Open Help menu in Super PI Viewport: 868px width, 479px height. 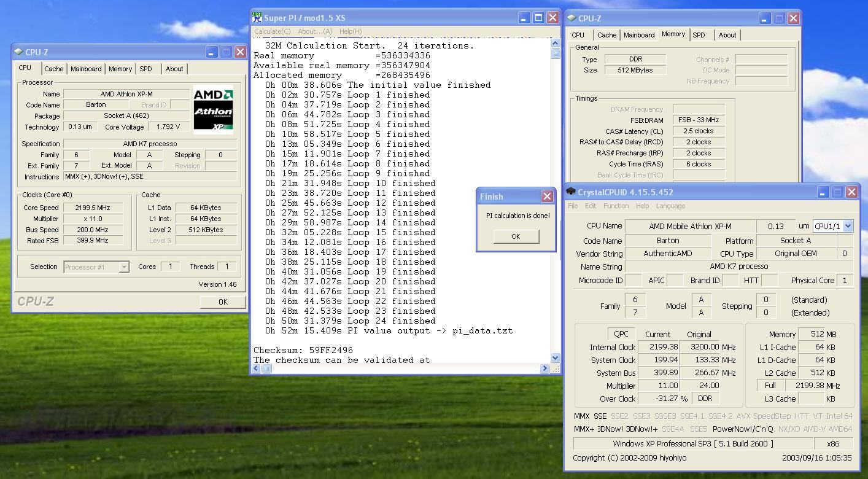pyautogui.click(x=351, y=31)
